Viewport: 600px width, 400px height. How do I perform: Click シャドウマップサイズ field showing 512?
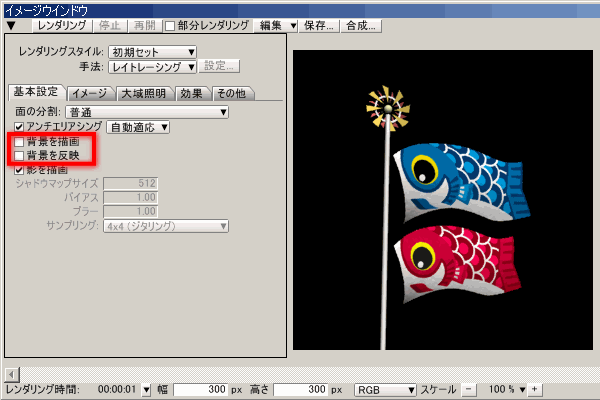point(130,183)
